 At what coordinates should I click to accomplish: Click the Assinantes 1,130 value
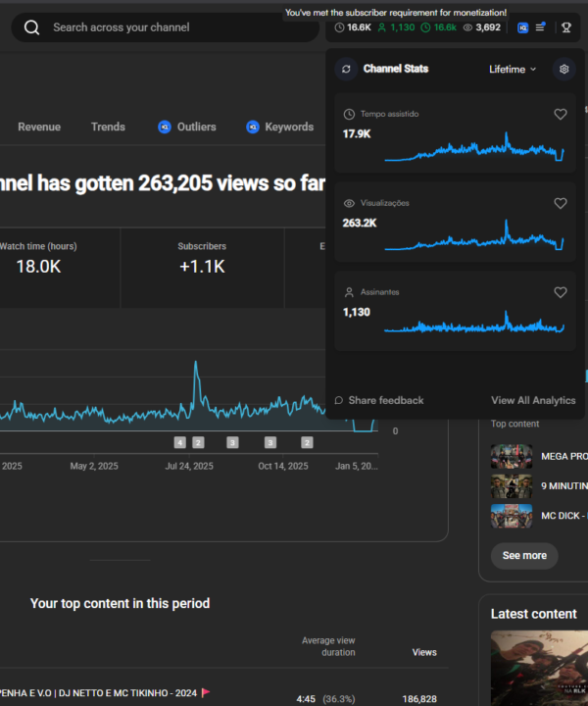(x=357, y=312)
